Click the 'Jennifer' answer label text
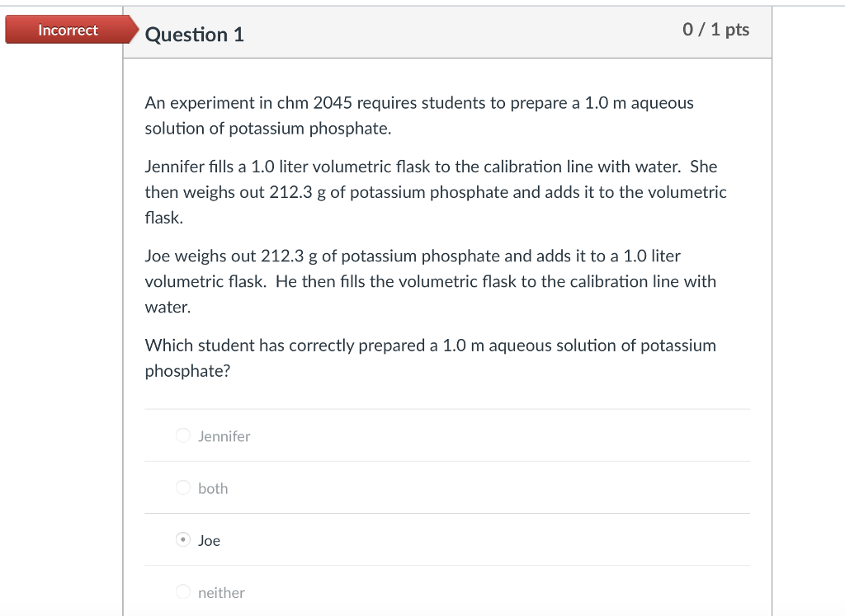Screen dimensions: 845x616 click(224, 436)
